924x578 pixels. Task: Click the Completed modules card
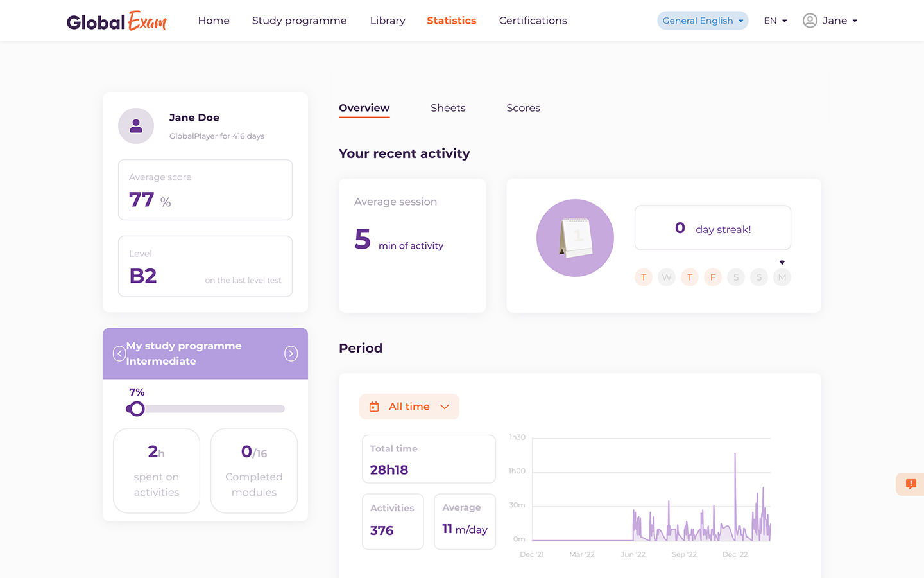point(254,471)
